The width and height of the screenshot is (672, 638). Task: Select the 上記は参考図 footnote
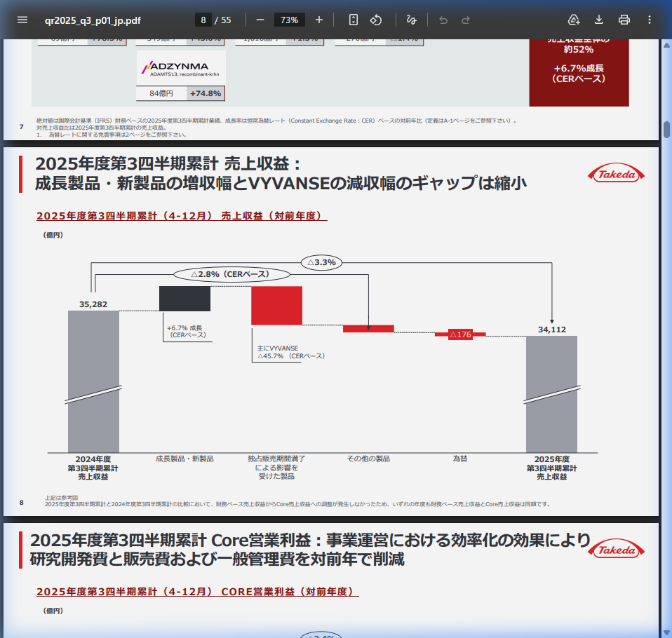pos(62,498)
